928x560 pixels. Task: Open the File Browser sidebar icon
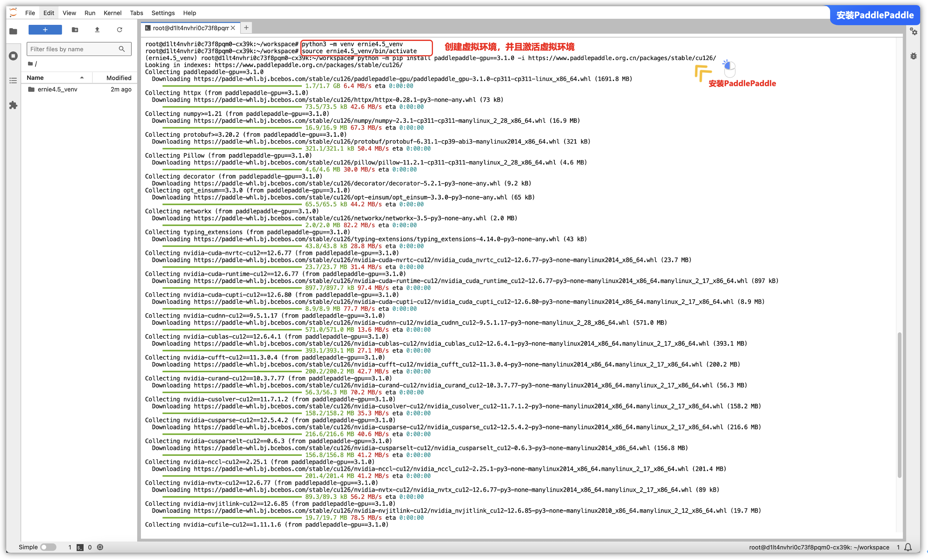[13, 31]
